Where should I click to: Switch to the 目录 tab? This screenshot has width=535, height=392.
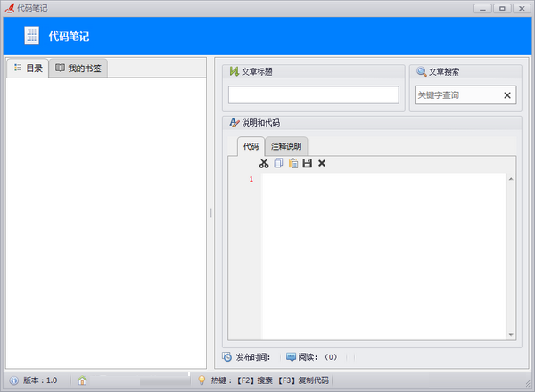click(x=28, y=69)
